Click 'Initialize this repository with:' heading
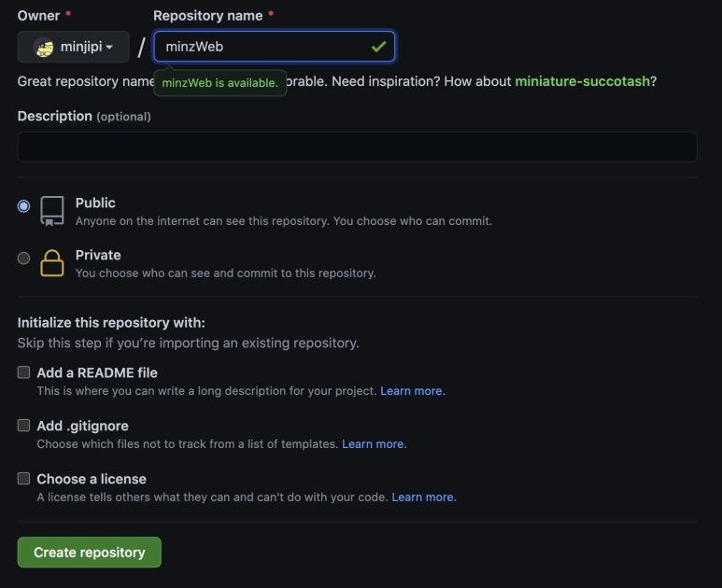 point(111,323)
